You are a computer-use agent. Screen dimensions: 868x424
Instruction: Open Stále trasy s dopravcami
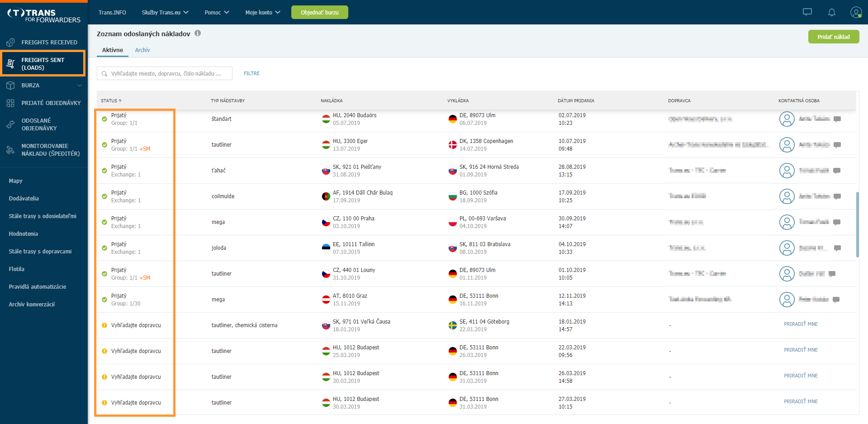tap(40, 251)
